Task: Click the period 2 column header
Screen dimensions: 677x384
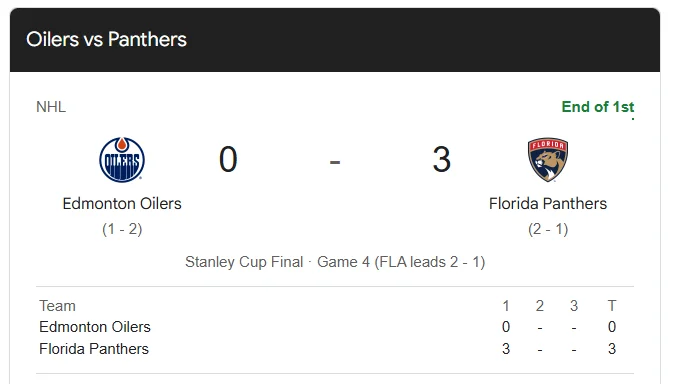Action: (x=540, y=306)
